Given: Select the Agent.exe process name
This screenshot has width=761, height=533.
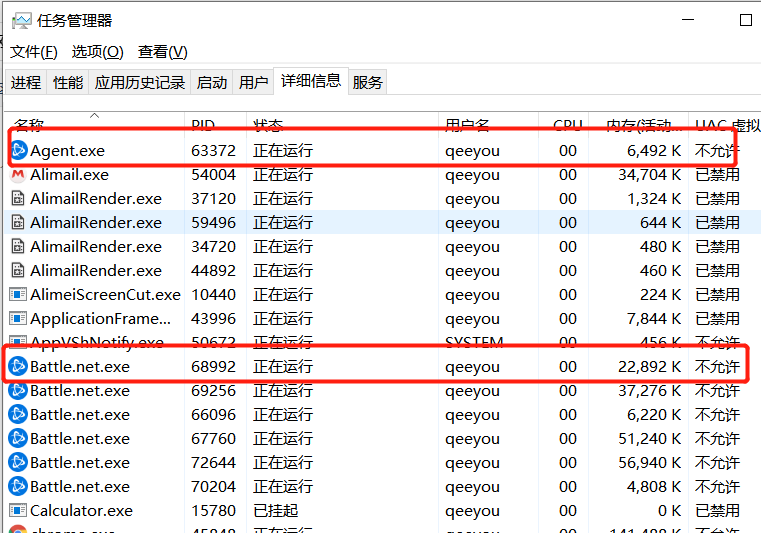Looking at the screenshot, I should coord(67,150).
